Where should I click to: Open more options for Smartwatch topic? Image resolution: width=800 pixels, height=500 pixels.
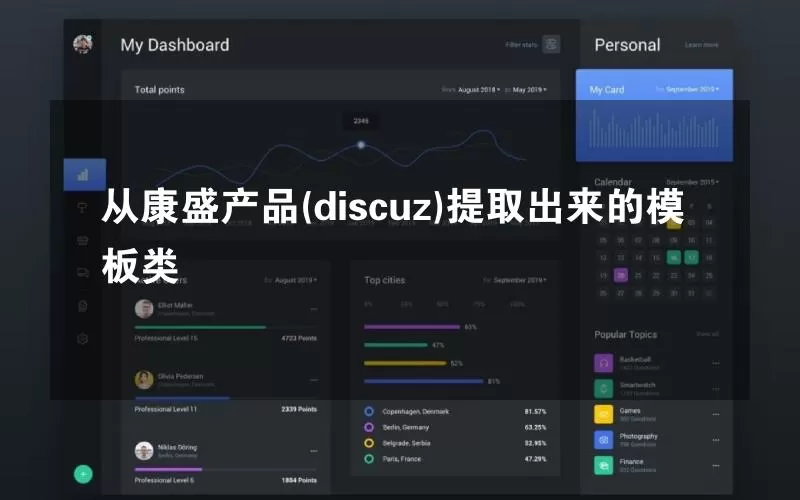tap(716, 389)
